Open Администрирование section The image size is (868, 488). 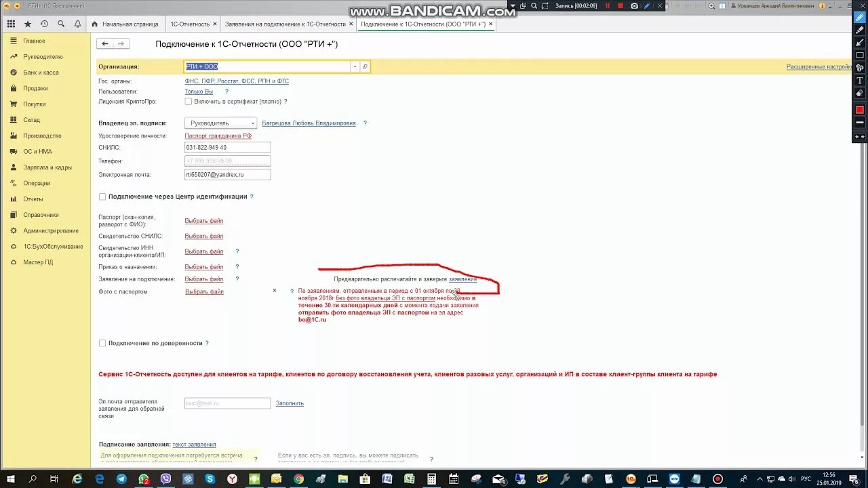(51, 230)
